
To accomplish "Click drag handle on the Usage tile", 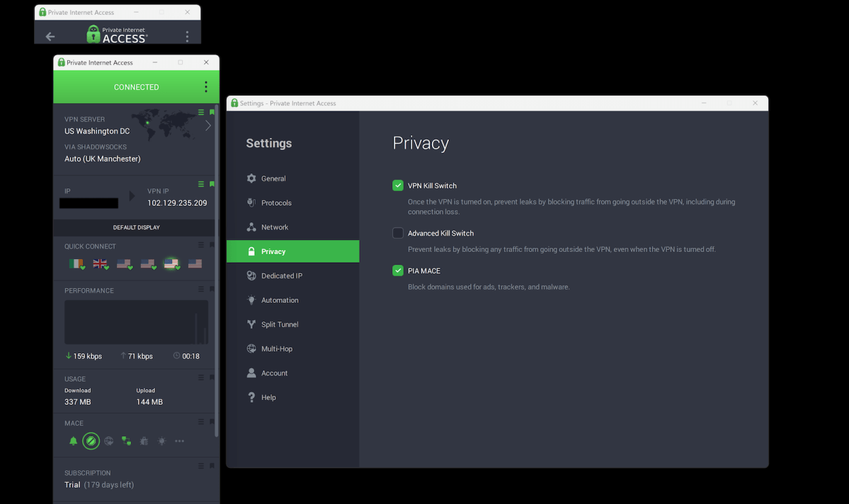I will pyautogui.click(x=201, y=377).
